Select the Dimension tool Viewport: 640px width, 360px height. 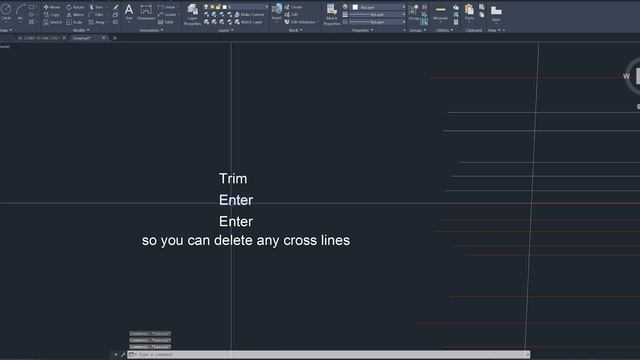click(x=146, y=12)
